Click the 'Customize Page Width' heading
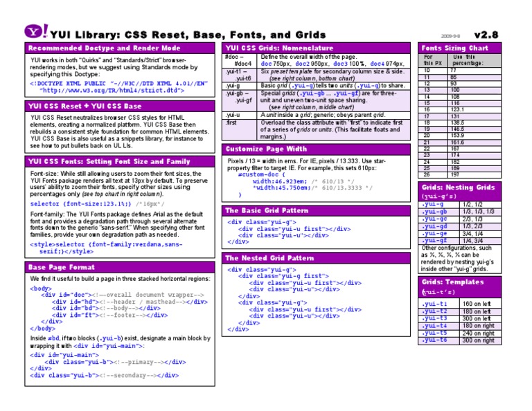Viewport: 532px width, 411px height. [x=266, y=149]
